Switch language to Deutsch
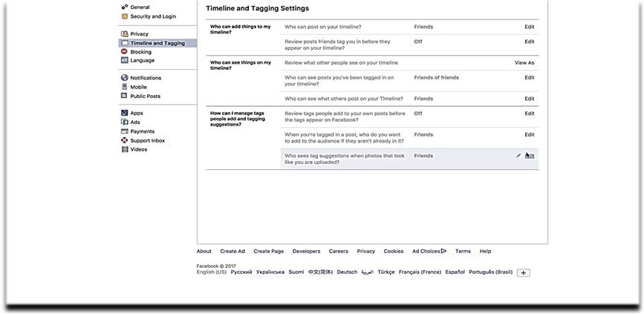This screenshot has height=314, width=644. pos(347,272)
